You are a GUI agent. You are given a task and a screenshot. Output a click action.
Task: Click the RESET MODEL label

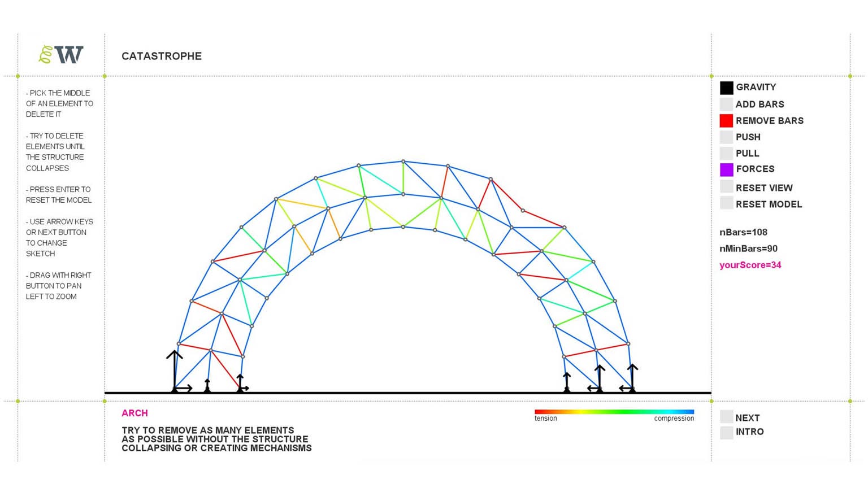769,204
